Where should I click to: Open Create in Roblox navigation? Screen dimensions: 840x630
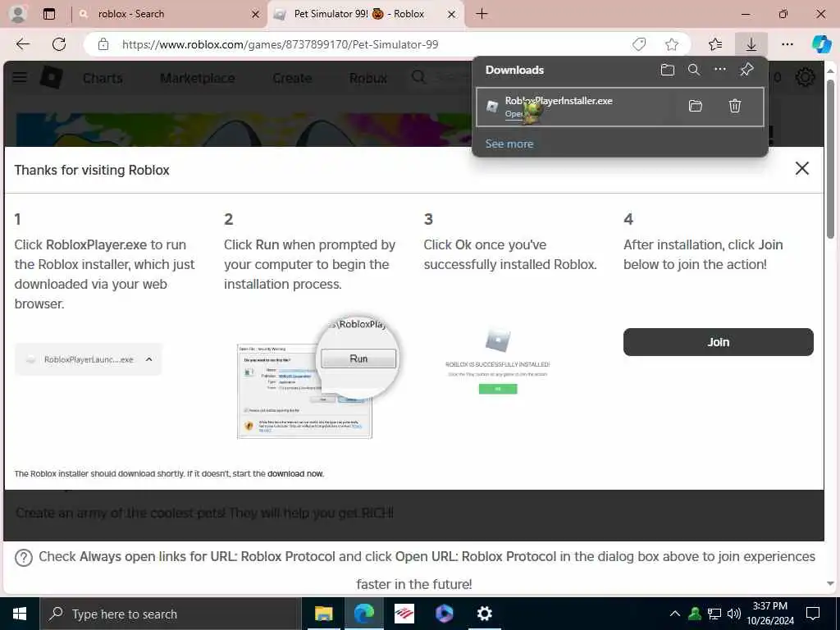[x=292, y=78]
